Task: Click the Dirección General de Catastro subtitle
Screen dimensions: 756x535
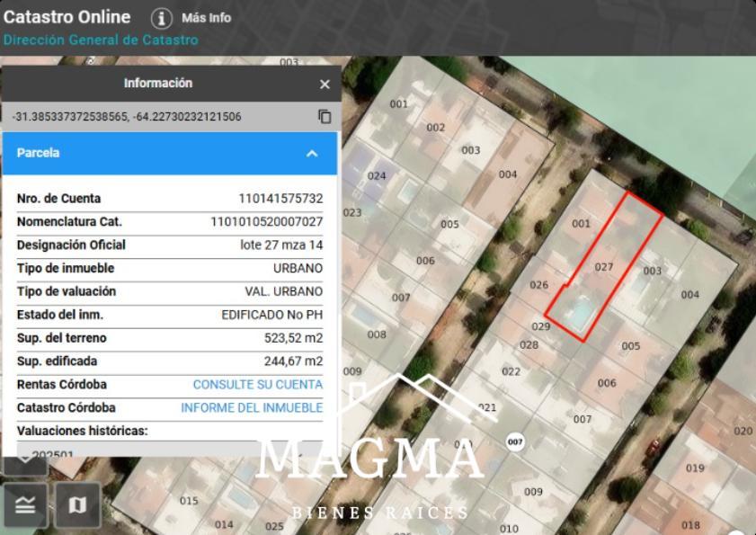Action: 101,40
